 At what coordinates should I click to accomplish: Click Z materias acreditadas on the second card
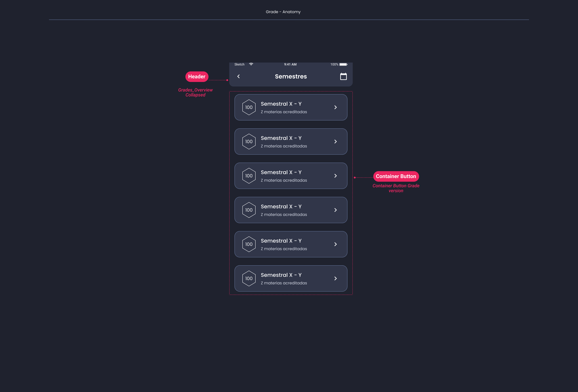tap(284, 146)
